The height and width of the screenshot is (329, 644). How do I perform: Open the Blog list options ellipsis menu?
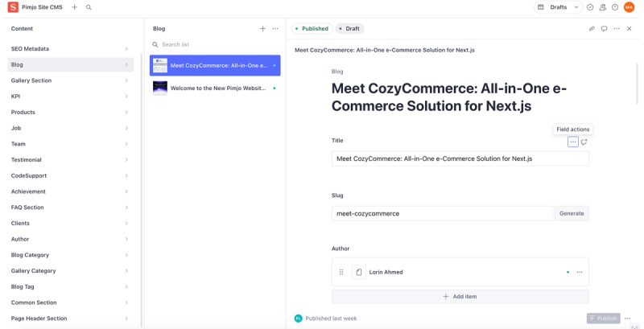point(275,29)
